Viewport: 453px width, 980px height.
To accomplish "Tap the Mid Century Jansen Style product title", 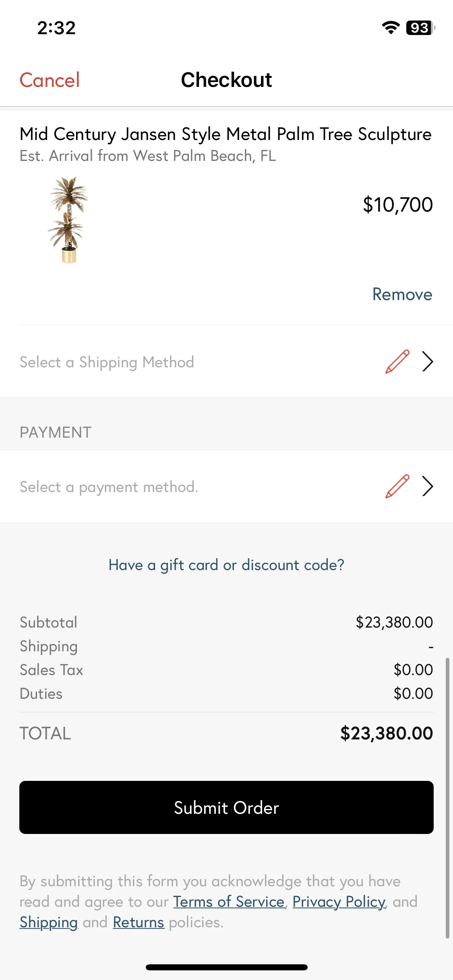I will click(x=225, y=134).
